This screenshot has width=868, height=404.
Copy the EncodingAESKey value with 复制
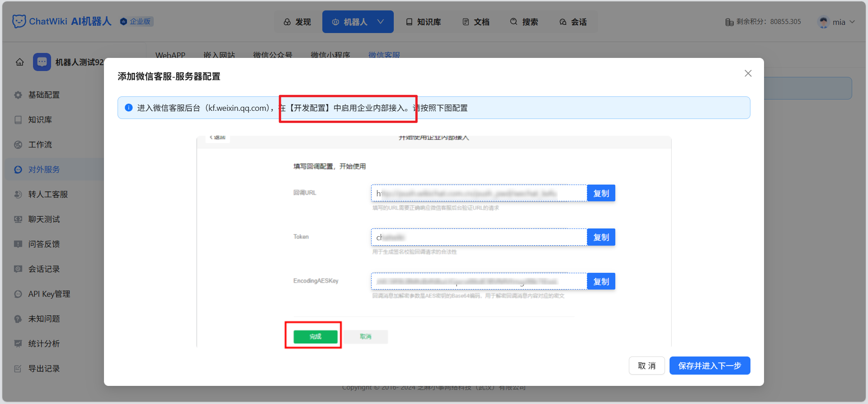pyautogui.click(x=601, y=281)
